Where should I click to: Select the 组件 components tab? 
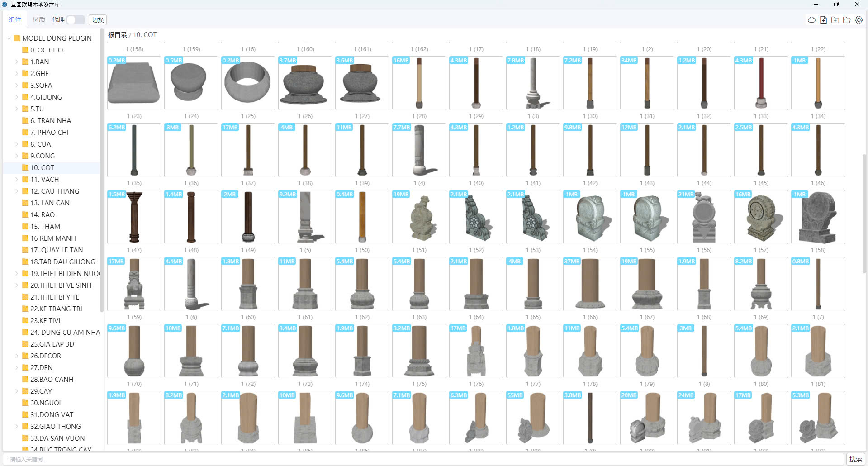pyautogui.click(x=15, y=20)
